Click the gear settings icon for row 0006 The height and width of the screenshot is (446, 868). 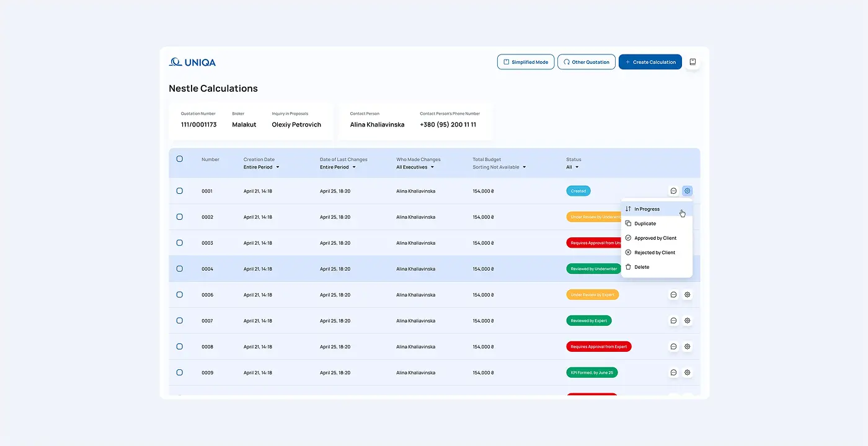[687, 294]
